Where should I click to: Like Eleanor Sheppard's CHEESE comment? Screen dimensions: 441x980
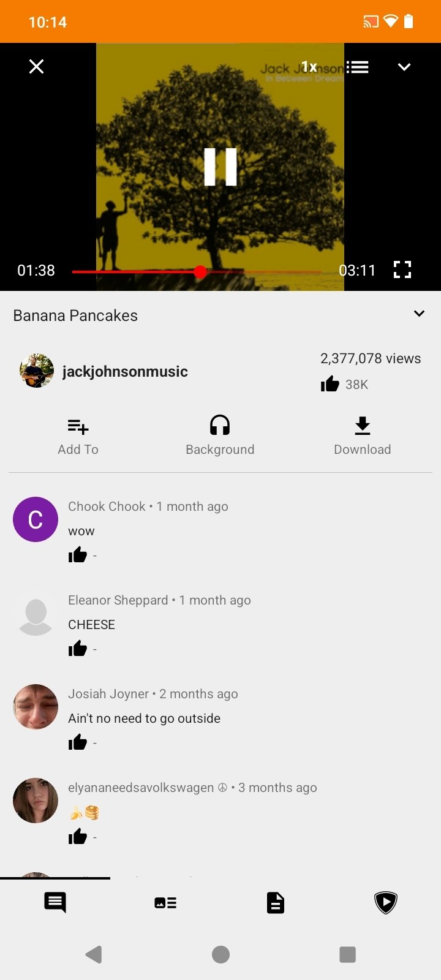pyautogui.click(x=78, y=649)
